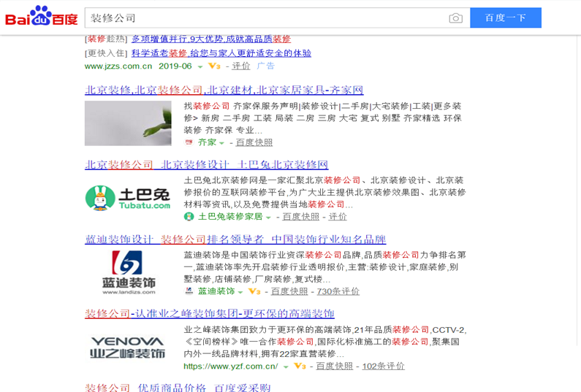Click V3 badge beside jzzs.com.cn

(x=214, y=66)
